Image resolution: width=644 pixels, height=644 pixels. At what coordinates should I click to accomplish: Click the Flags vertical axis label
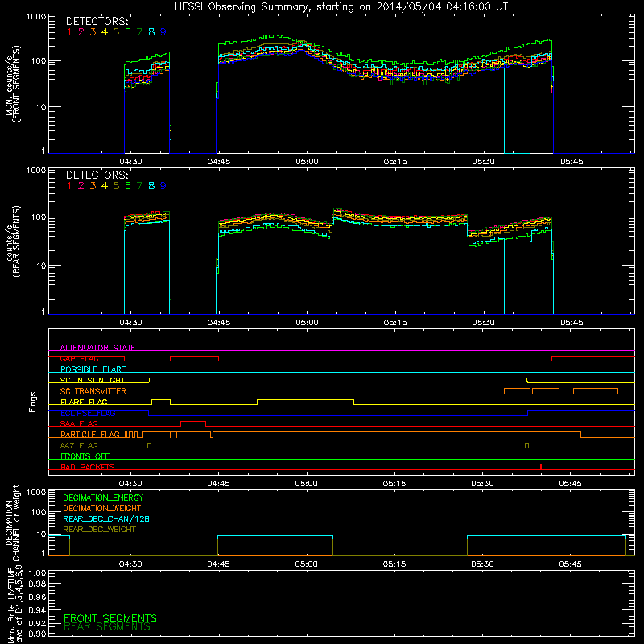coord(33,402)
